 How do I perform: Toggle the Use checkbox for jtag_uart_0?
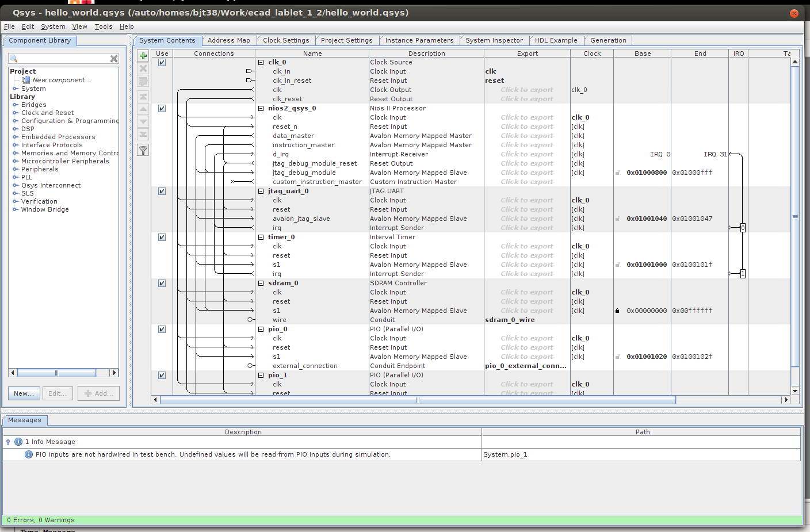click(x=162, y=191)
